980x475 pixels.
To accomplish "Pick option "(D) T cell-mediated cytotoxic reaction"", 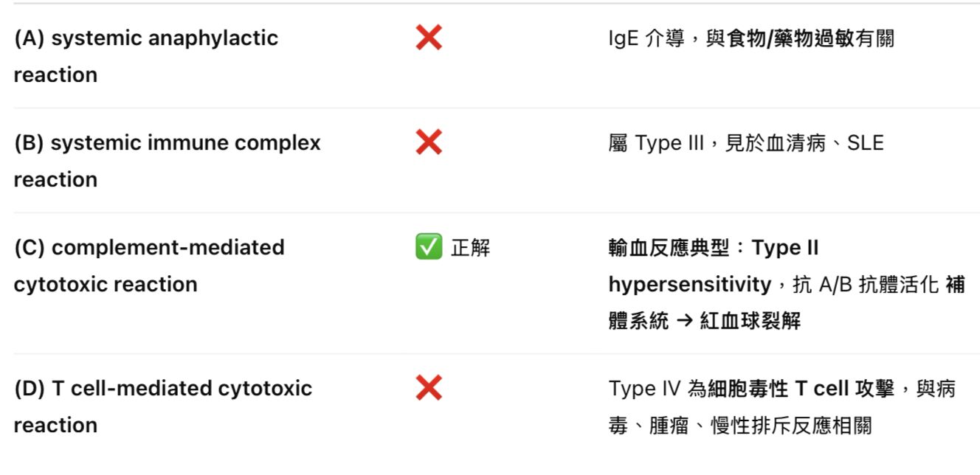I will (162, 406).
